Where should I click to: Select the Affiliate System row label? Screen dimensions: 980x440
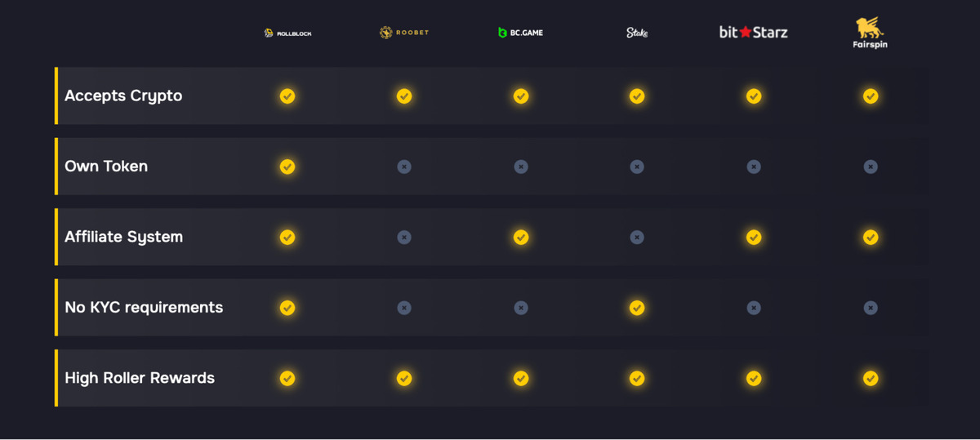coord(124,238)
